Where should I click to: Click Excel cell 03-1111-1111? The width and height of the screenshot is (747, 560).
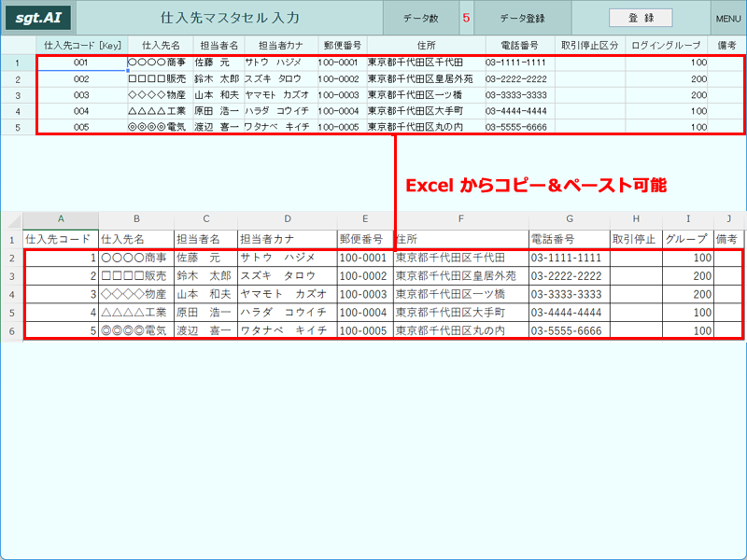coord(570,258)
